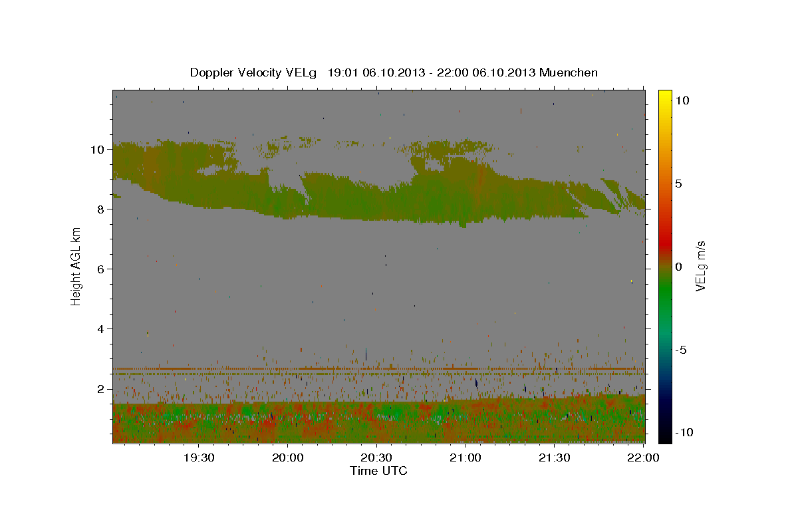Click the black bottom of the colorbar
Screen dimensions: 798x532
[x=665, y=437]
